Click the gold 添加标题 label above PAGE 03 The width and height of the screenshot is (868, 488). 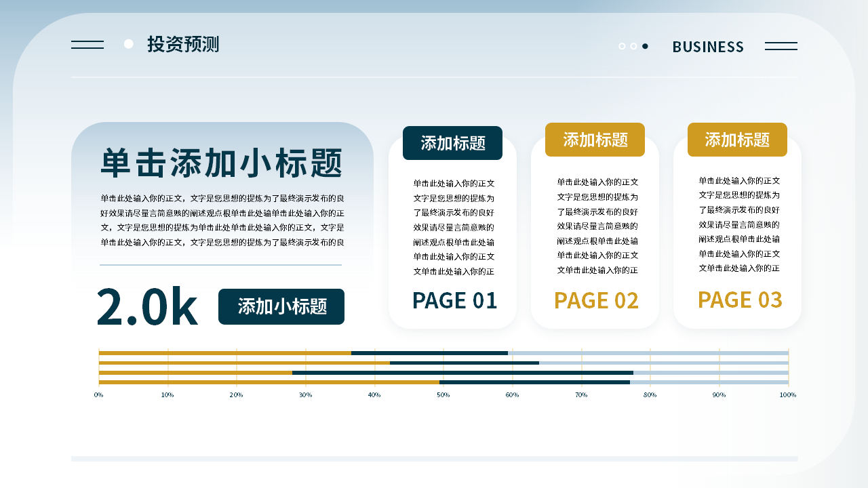point(737,140)
